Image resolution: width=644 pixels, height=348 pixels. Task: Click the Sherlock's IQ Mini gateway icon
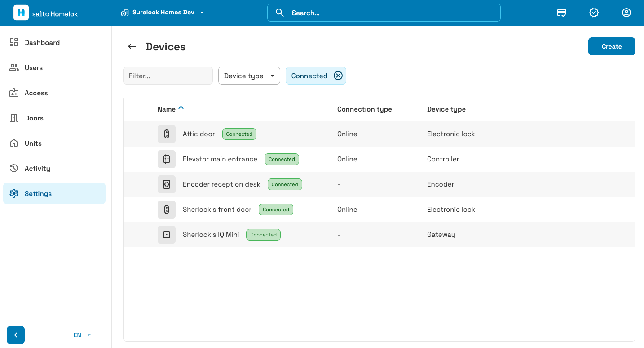[x=167, y=235]
